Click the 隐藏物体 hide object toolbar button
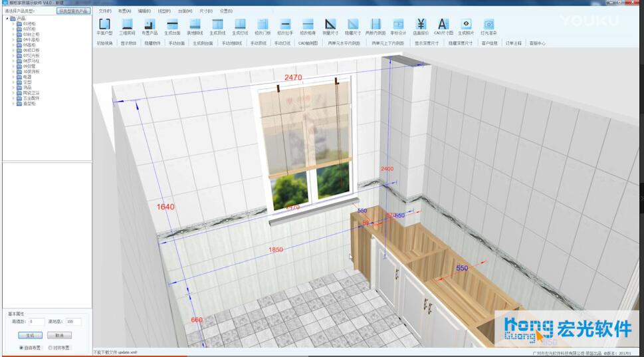Viewport: 644px width, 357px height. pyautogui.click(x=152, y=43)
